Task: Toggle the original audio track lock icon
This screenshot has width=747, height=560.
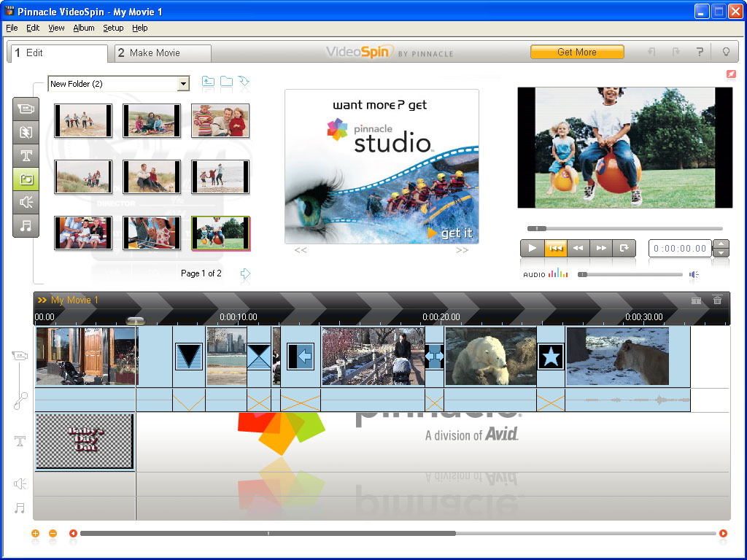Action: pos(20,401)
